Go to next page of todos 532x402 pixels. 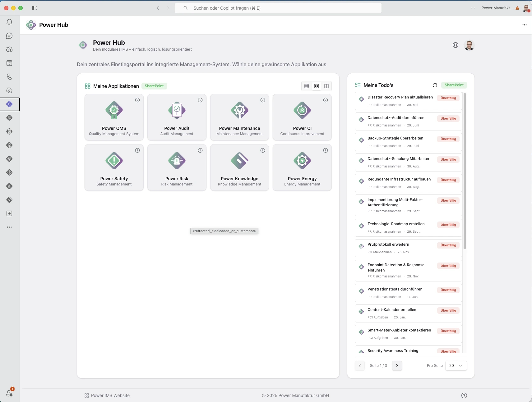coord(397,366)
